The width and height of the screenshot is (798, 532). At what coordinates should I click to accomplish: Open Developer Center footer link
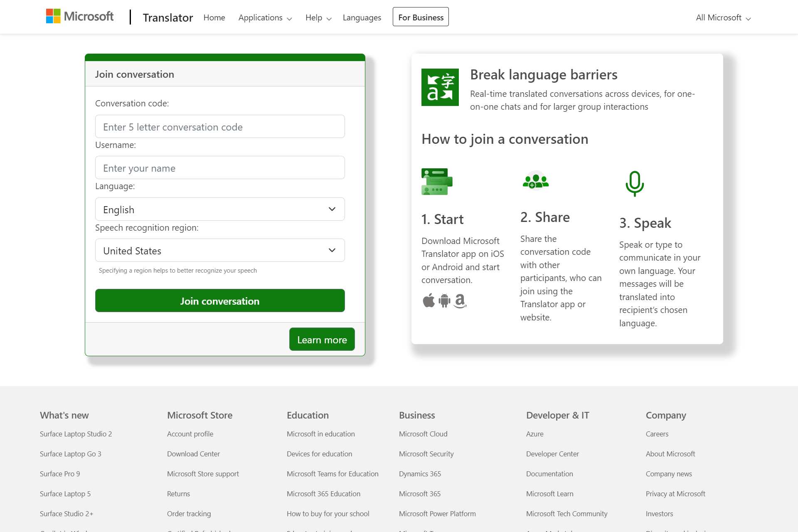[x=552, y=454]
